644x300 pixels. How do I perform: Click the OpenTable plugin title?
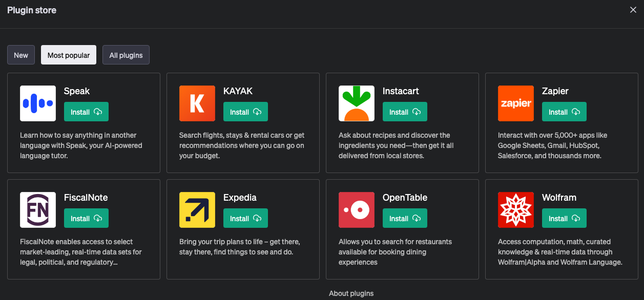click(x=405, y=198)
